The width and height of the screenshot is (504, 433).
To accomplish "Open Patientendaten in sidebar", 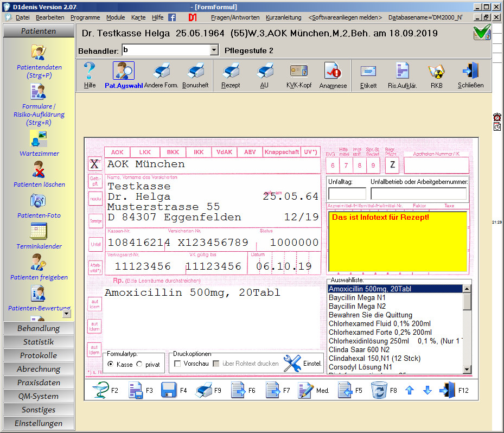I will click(39, 52).
